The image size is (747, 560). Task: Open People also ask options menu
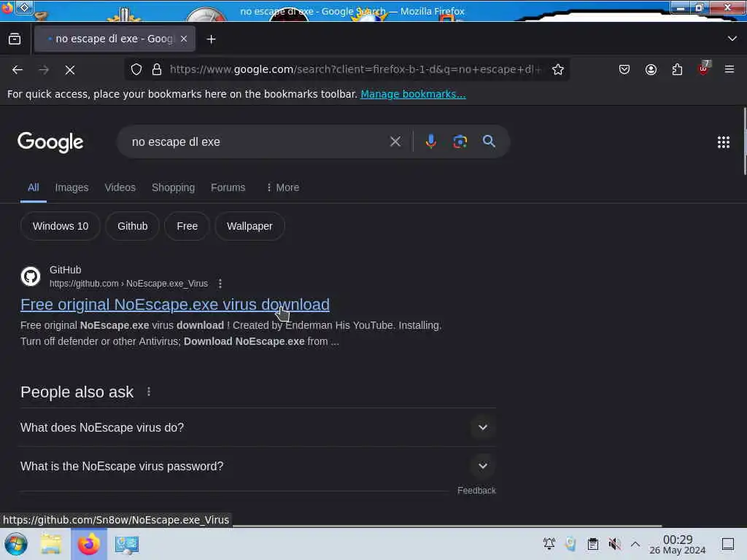tap(149, 392)
